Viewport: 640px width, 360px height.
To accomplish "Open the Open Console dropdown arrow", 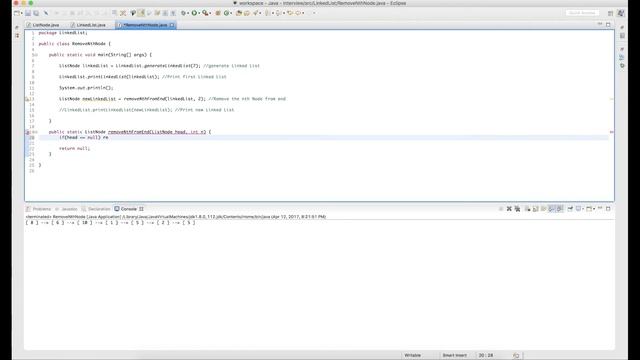I will coord(594,209).
